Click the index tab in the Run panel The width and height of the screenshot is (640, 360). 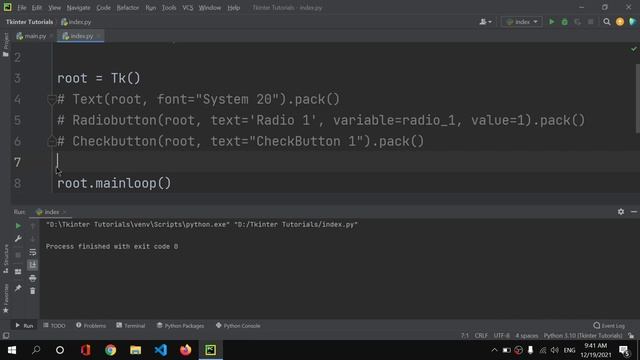pos(51,212)
